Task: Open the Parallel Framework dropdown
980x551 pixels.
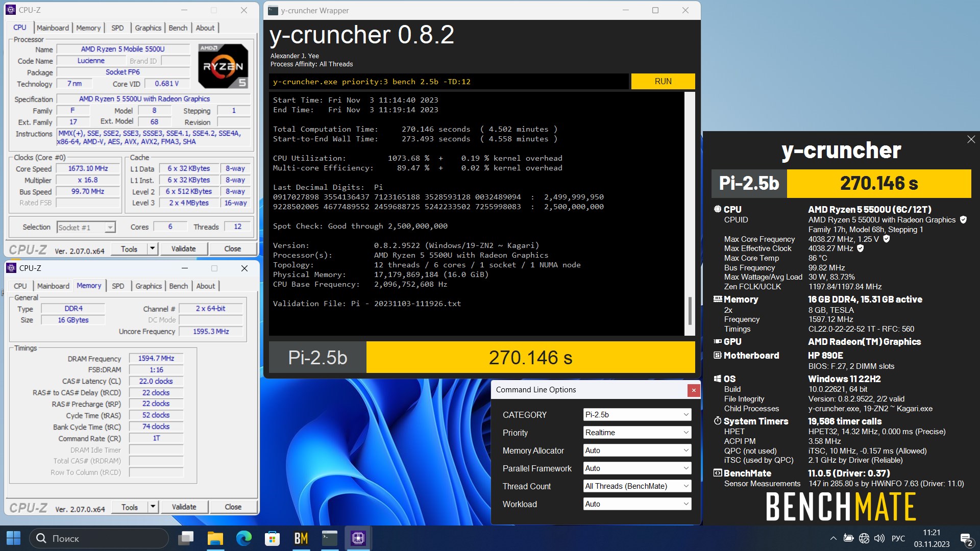Action: click(637, 468)
